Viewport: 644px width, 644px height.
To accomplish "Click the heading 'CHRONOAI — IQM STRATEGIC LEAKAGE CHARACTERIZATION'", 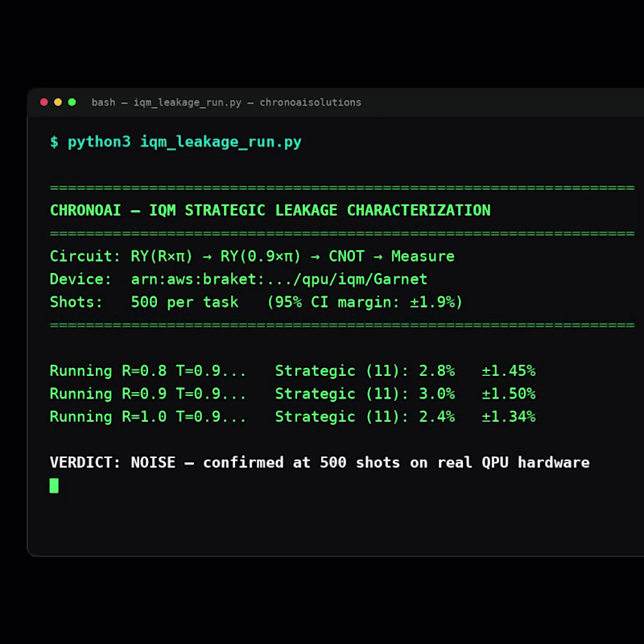I will [x=270, y=210].
